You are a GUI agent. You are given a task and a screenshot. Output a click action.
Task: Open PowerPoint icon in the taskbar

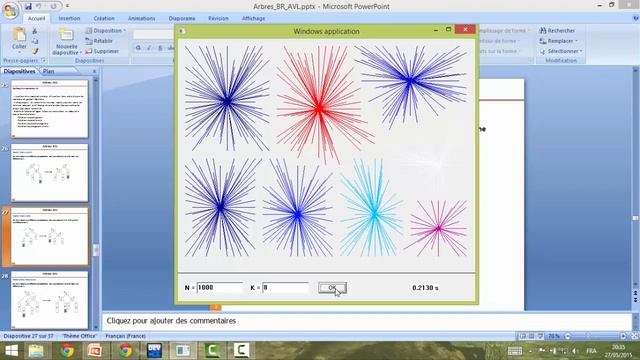pos(95,351)
